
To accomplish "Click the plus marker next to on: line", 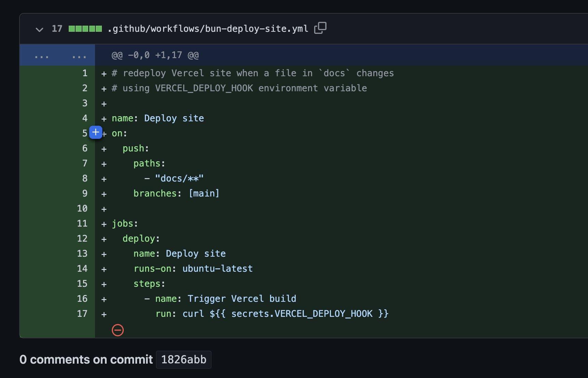I will point(95,132).
